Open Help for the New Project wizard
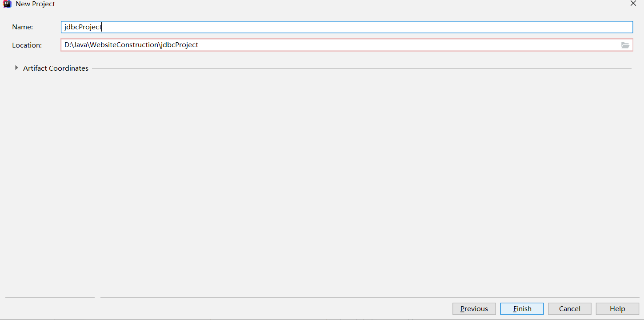Image resolution: width=644 pixels, height=320 pixels. [617, 308]
